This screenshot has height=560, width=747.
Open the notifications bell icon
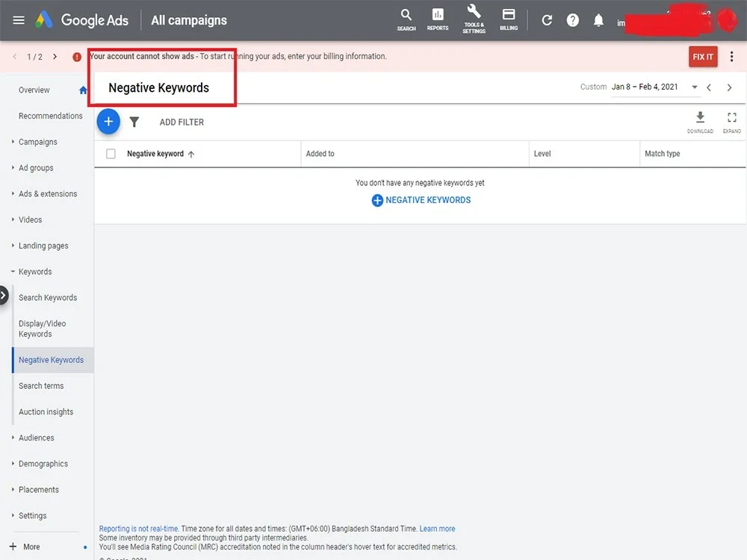(598, 20)
